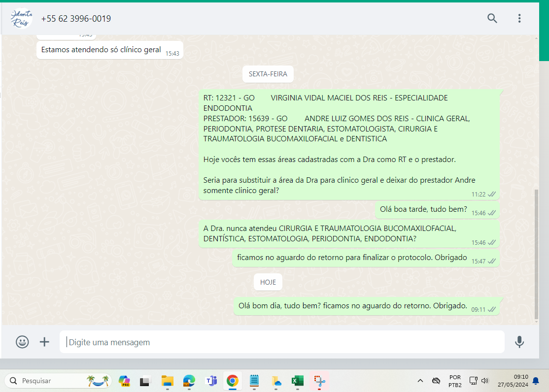Switch to Google Chrome on the taskbar

click(x=233, y=381)
